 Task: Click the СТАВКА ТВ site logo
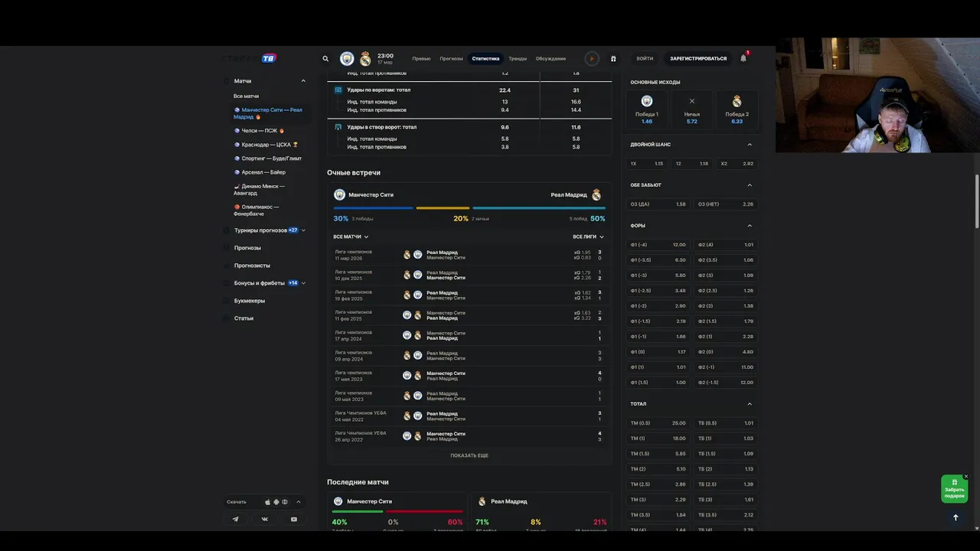click(x=250, y=58)
